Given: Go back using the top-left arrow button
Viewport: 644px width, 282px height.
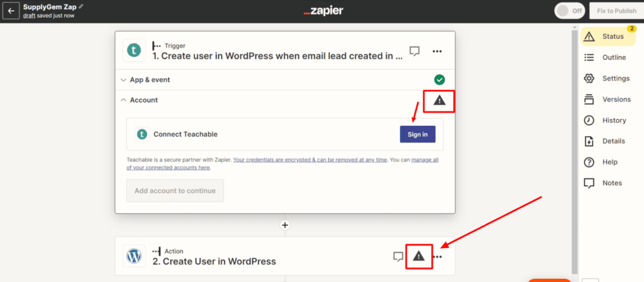Looking at the screenshot, I should pyautogui.click(x=11, y=11).
